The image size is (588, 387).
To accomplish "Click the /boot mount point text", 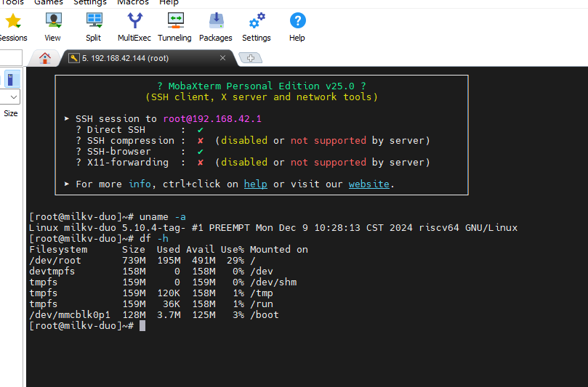I will 265,314.
